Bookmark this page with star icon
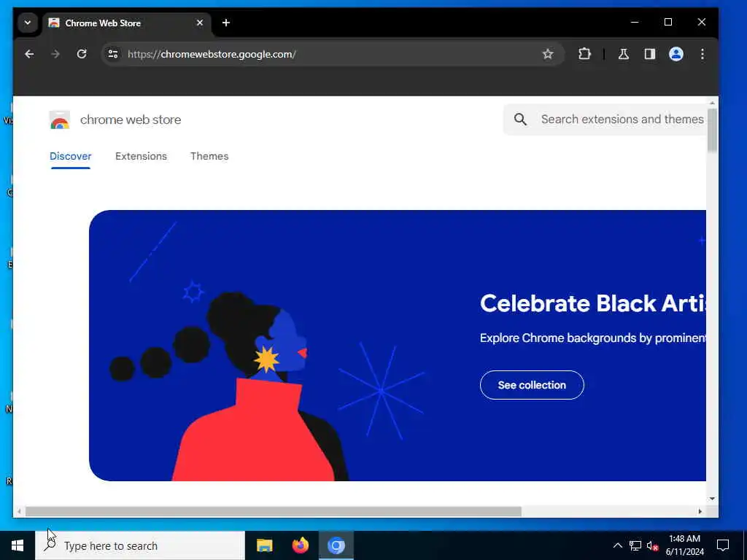The width and height of the screenshot is (747, 560). pyautogui.click(x=548, y=54)
